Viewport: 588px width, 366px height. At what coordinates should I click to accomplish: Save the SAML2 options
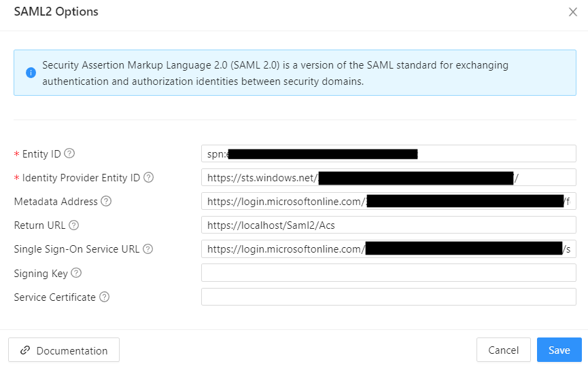pos(559,350)
